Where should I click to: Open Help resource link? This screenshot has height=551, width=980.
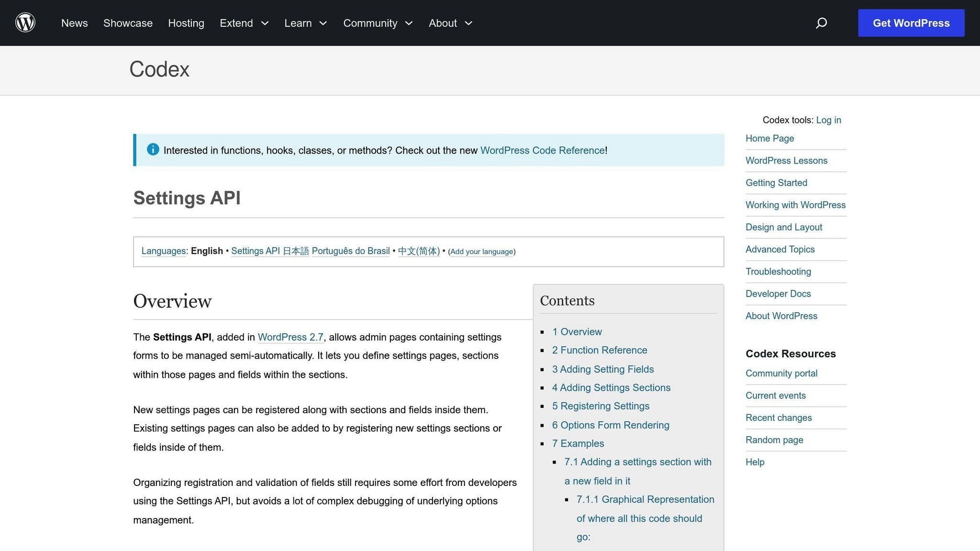coord(755,462)
